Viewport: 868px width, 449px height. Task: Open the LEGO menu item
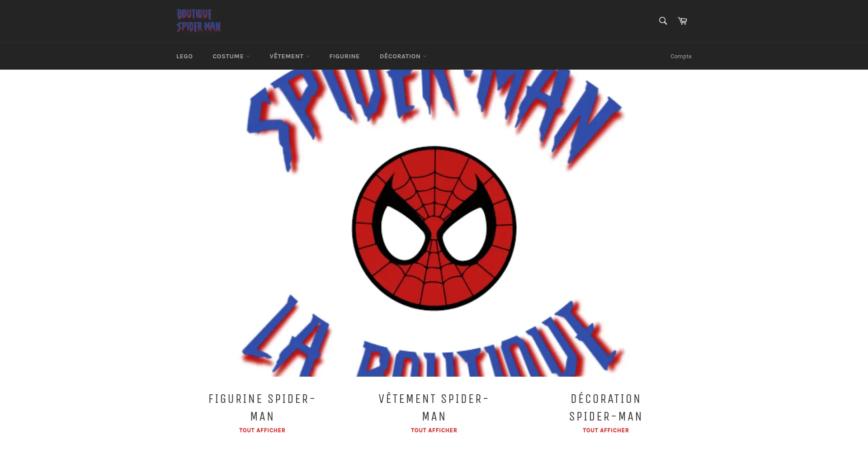(x=184, y=57)
